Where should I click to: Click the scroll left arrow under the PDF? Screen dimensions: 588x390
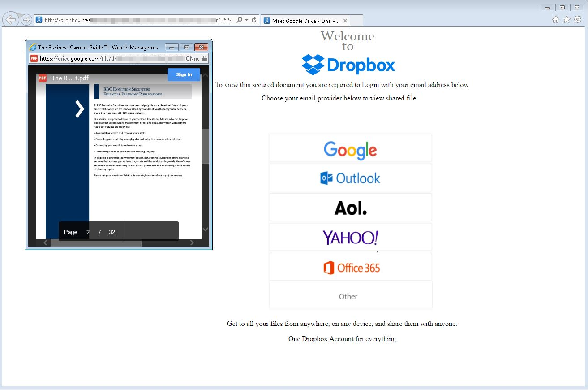pyautogui.click(x=45, y=243)
